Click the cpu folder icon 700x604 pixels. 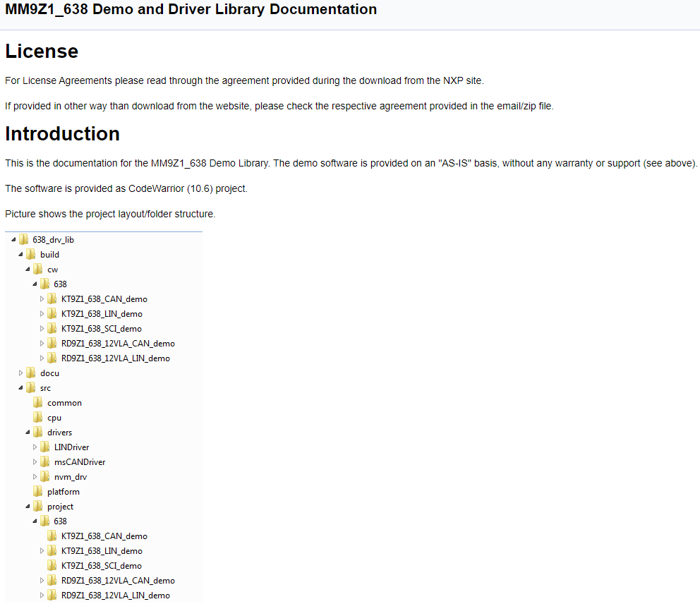38,418
